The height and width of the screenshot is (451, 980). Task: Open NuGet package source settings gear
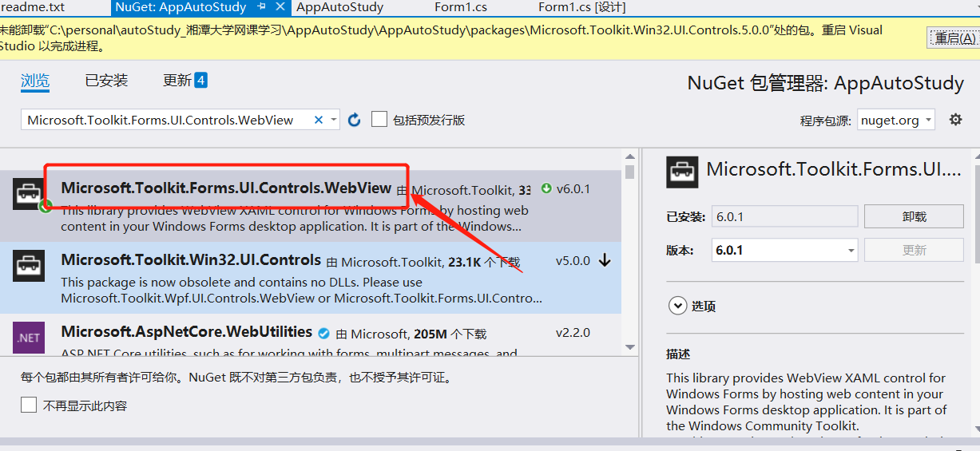click(x=955, y=120)
